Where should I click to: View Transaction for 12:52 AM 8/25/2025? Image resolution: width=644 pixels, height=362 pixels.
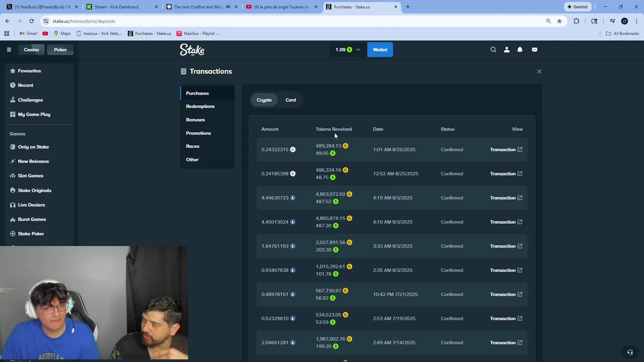pos(506,173)
